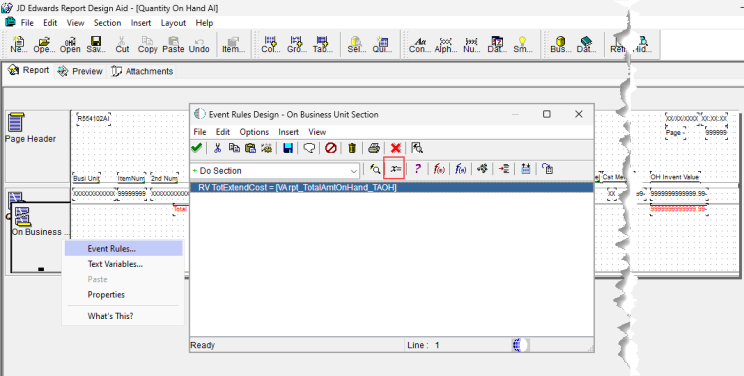Click the speech bubble Comment icon
The height and width of the screenshot is (376, 744).
(309, 148)
